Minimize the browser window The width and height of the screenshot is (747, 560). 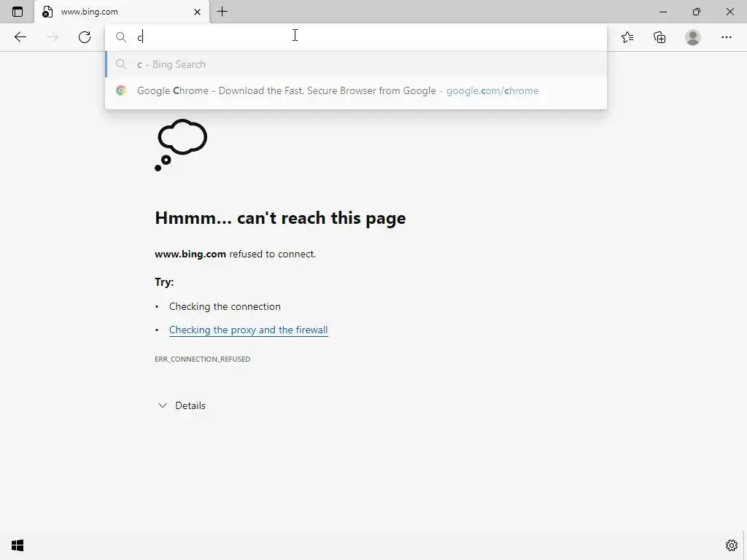pos(662,12)
